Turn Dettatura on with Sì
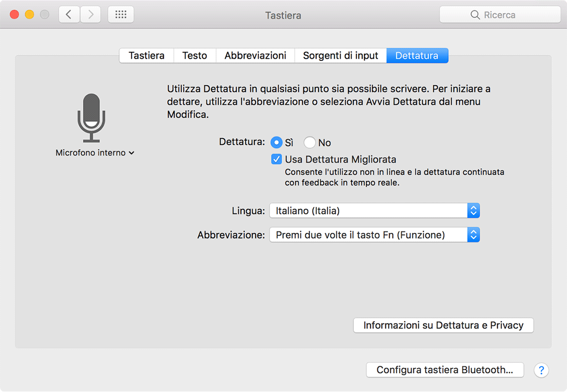The image size is (567, 392). tap(276, 142)
